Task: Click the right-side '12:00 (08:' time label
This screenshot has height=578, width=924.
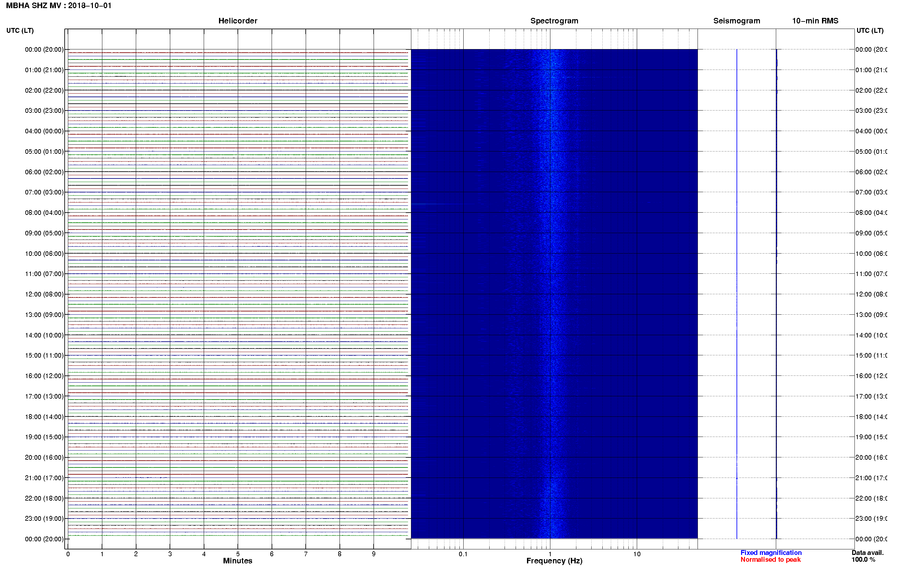Action: tap(871, 294)
